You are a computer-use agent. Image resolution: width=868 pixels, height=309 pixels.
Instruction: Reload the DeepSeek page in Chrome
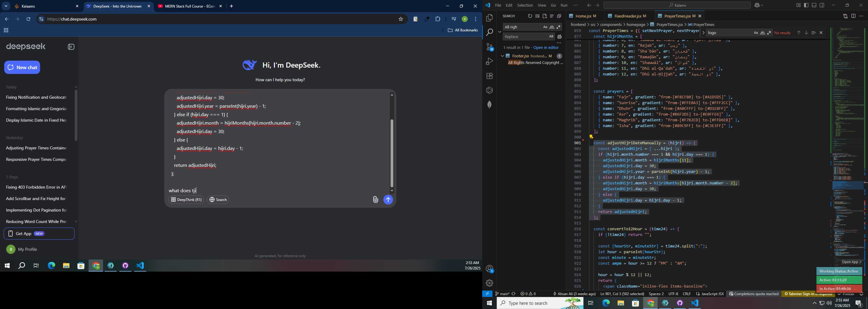click(29, 19)
